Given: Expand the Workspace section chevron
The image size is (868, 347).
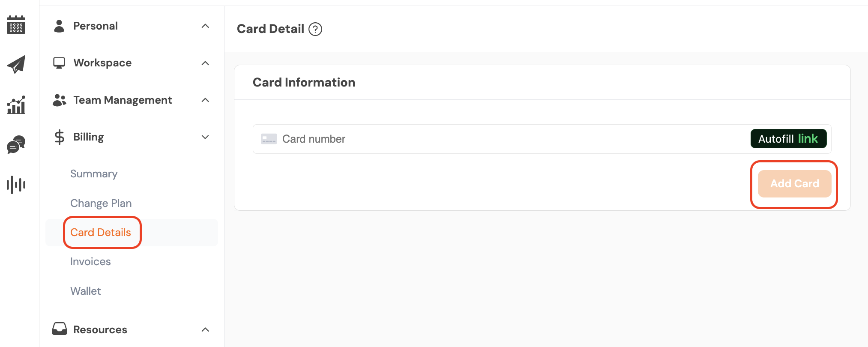Looking at the screenshot, I should [205, 63].
